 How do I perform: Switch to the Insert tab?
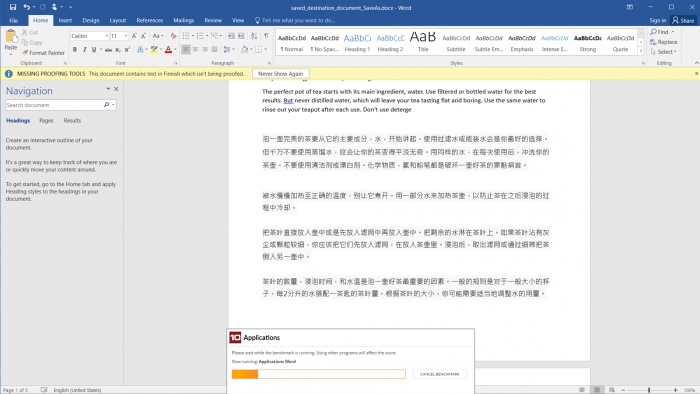click(65, 20)
